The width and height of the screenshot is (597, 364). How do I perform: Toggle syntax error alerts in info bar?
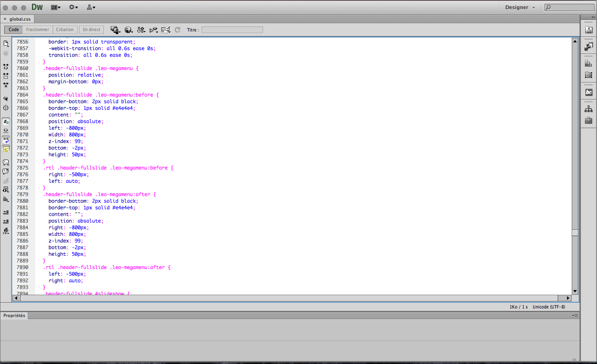pos(6,149)
